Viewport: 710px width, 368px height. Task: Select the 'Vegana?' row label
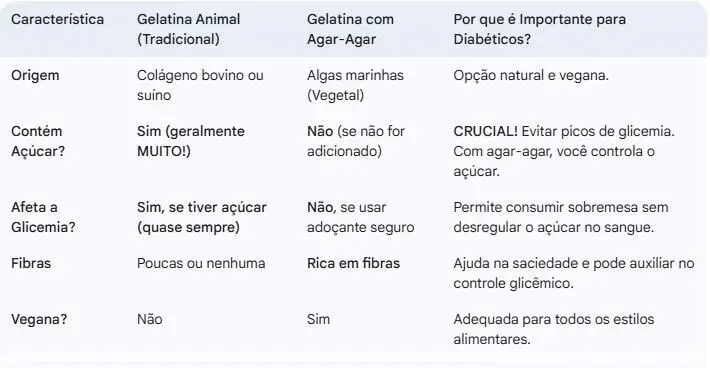[39, 320]
